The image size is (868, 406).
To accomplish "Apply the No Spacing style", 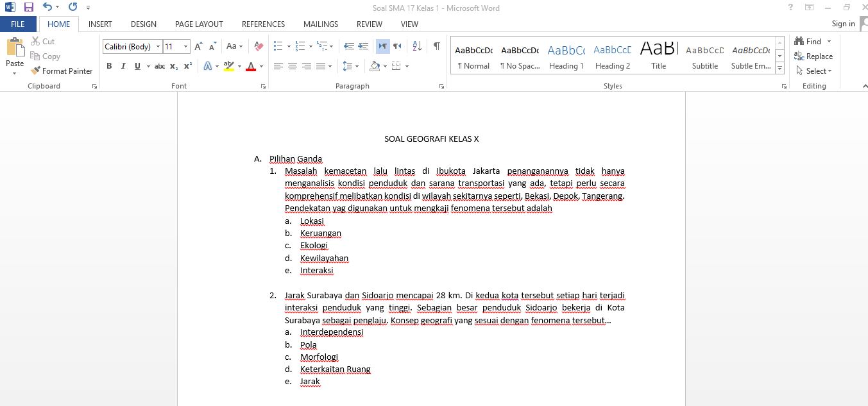I will tap(520, 56).
